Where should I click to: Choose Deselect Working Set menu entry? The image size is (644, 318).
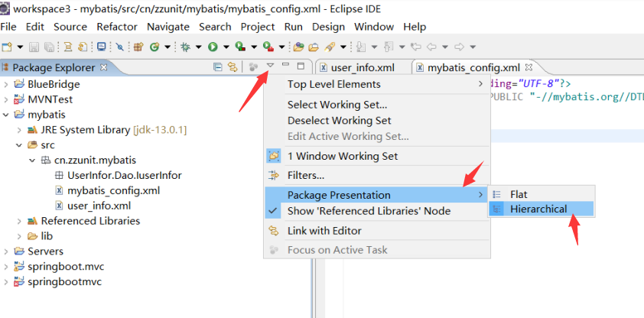377,121
